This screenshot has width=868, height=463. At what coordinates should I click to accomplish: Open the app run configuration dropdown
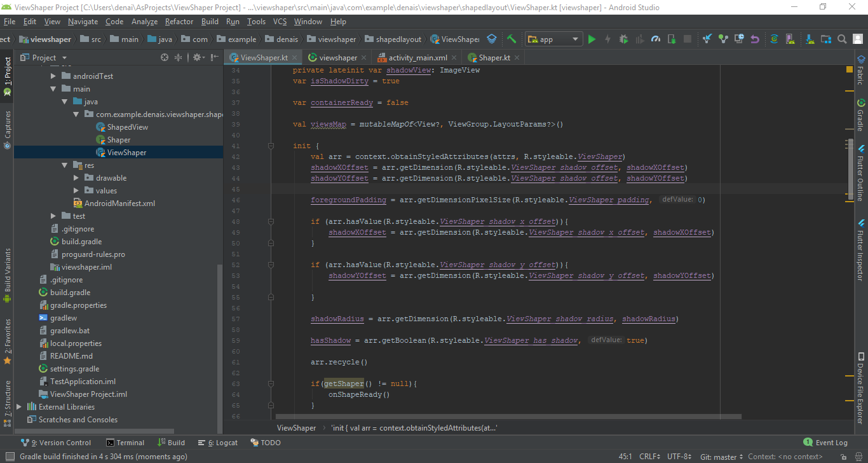553,39
